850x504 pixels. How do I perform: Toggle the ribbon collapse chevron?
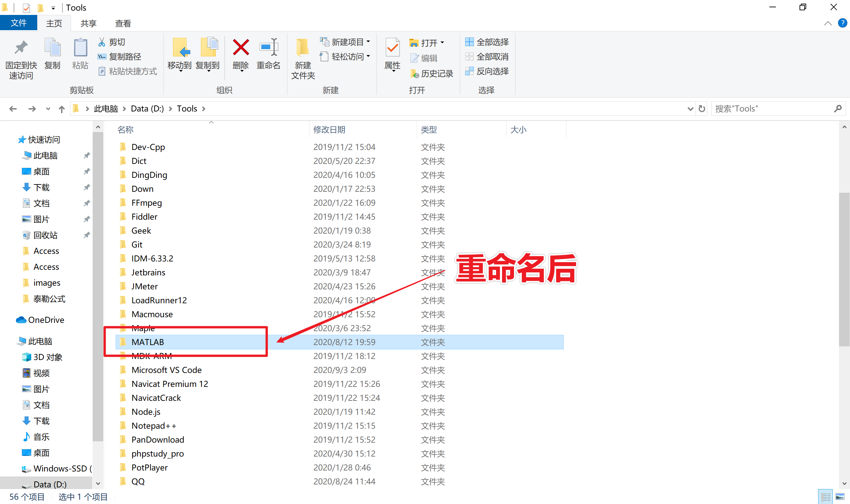(828, 23)
